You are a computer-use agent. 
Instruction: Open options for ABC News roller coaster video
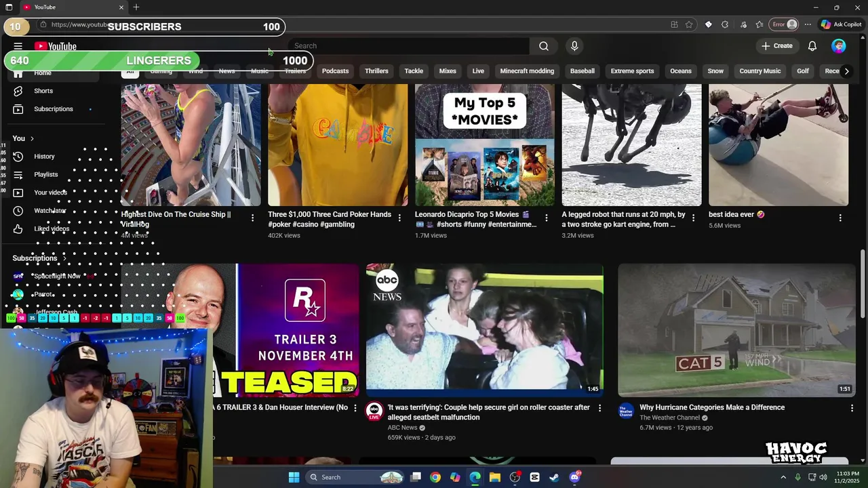599,408
